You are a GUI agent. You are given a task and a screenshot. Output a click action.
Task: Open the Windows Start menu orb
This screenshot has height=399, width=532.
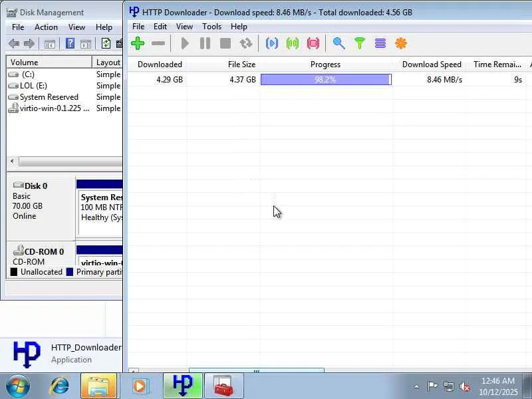[17, 386]
